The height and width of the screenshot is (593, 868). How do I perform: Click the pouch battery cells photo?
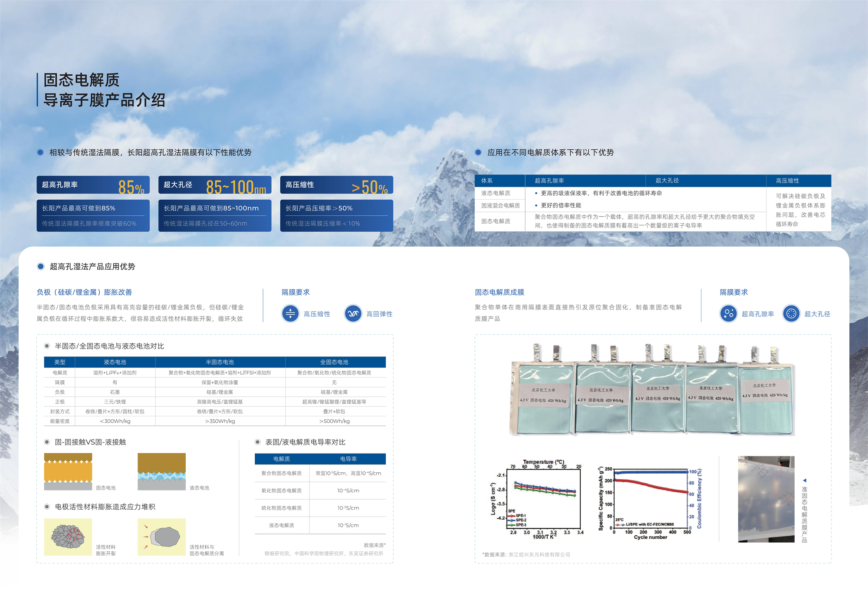coord(652,391)
